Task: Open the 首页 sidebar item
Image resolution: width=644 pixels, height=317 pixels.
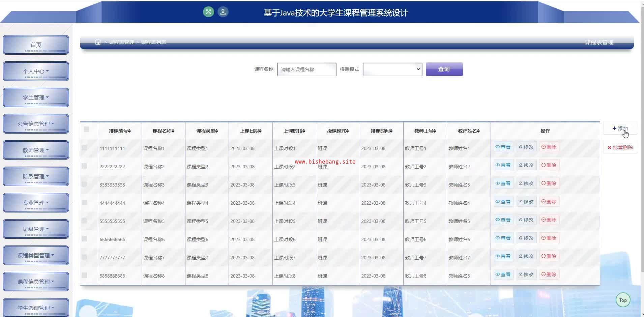Action: click(36, 45)
